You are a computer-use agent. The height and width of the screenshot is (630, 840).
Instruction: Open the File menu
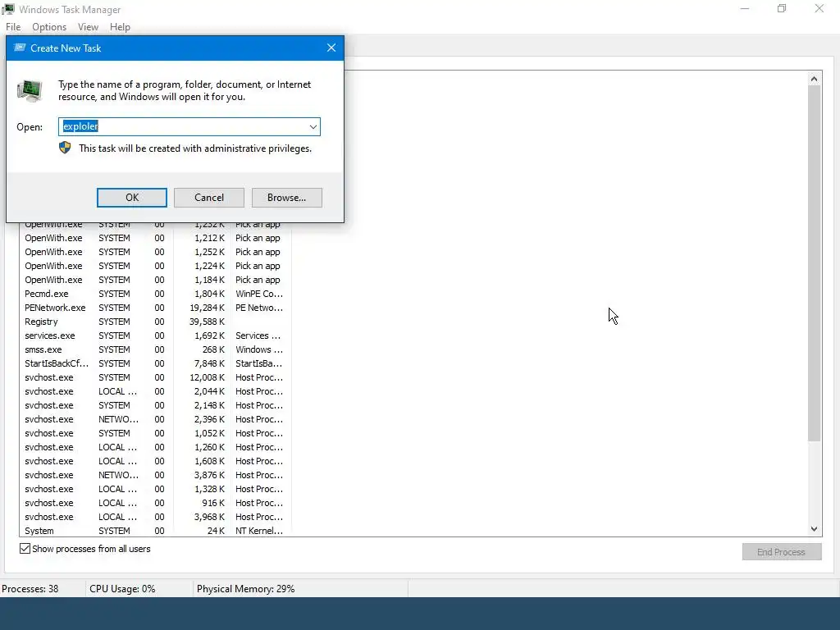click(13, 27)
